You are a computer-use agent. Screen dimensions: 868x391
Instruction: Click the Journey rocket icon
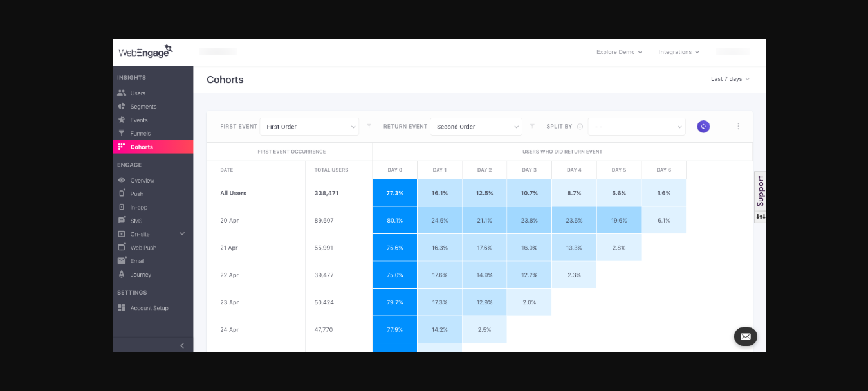(x=122, y=274)
